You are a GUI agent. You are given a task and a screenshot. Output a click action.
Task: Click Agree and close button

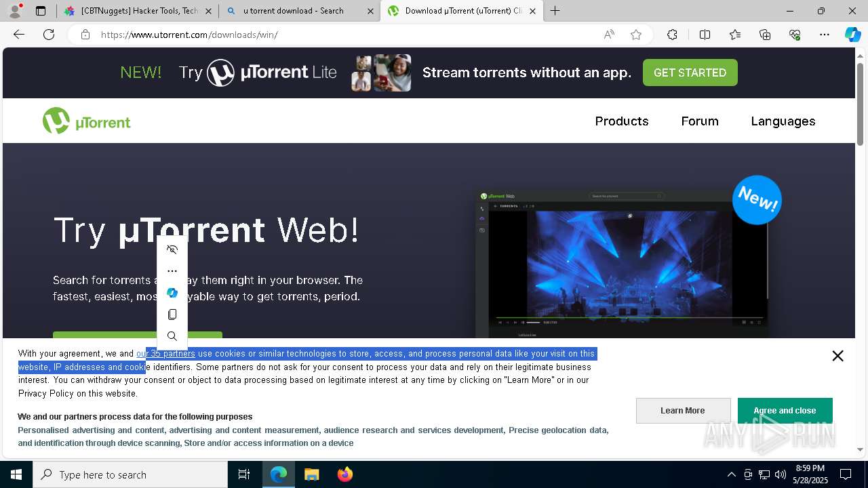coord(785,411)
